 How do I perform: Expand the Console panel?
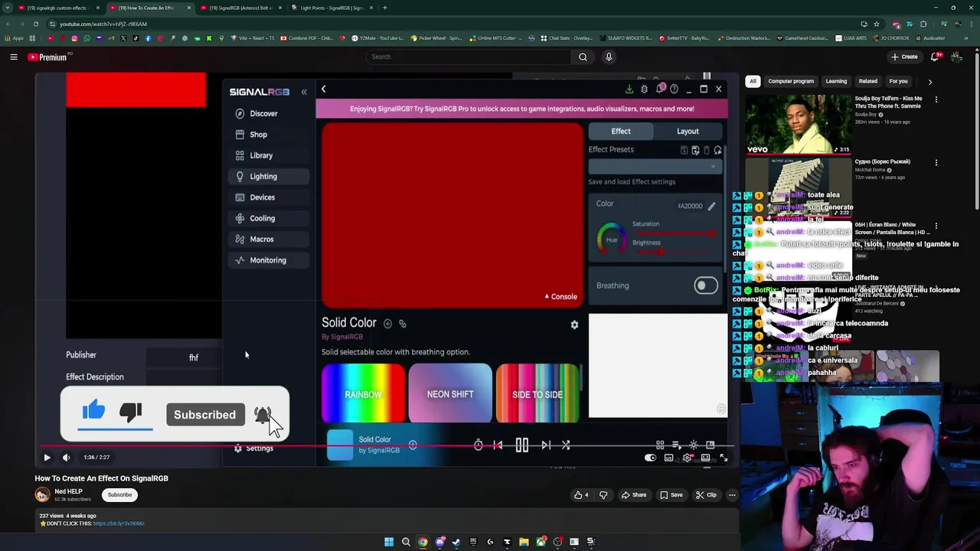coord(561,297)
